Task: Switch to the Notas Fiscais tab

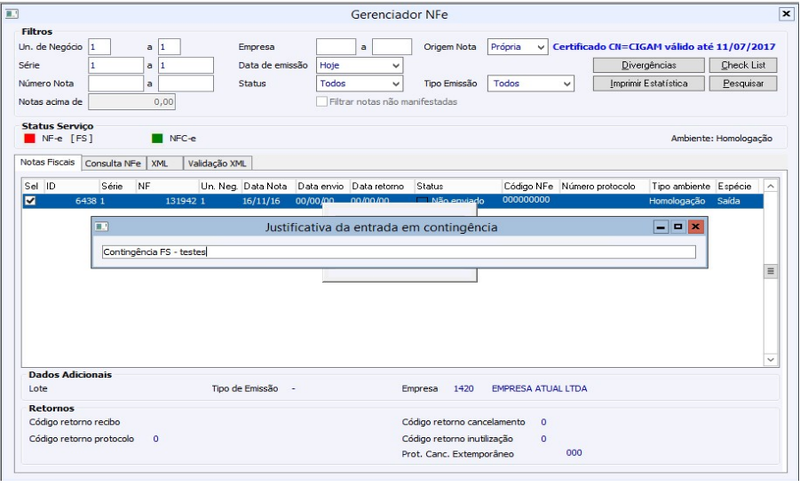Action: click(x=47, y=162)
